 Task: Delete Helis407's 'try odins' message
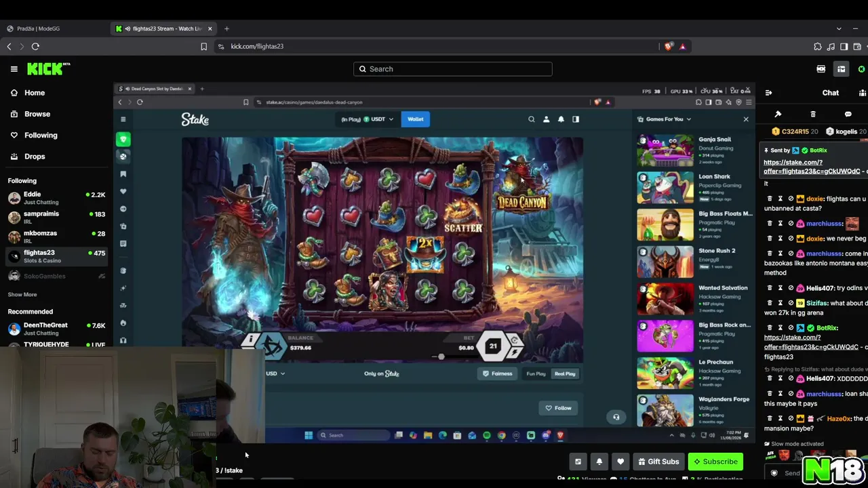770,288
